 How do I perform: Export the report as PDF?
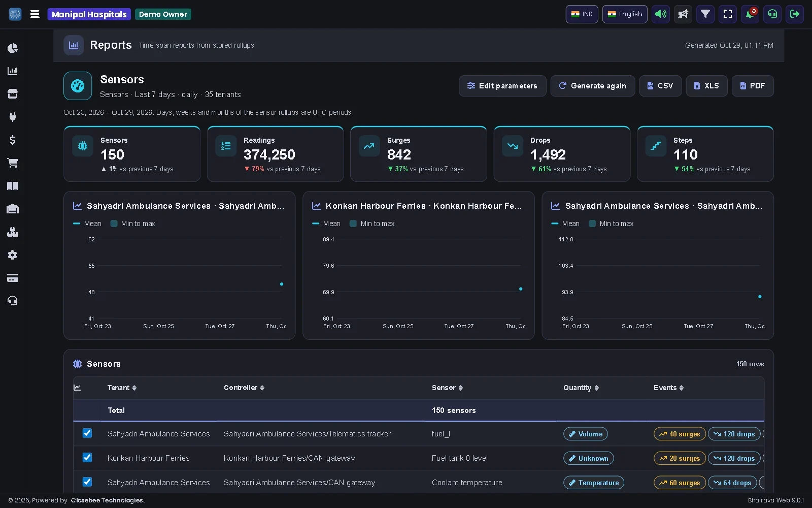[x=753, y=86]
